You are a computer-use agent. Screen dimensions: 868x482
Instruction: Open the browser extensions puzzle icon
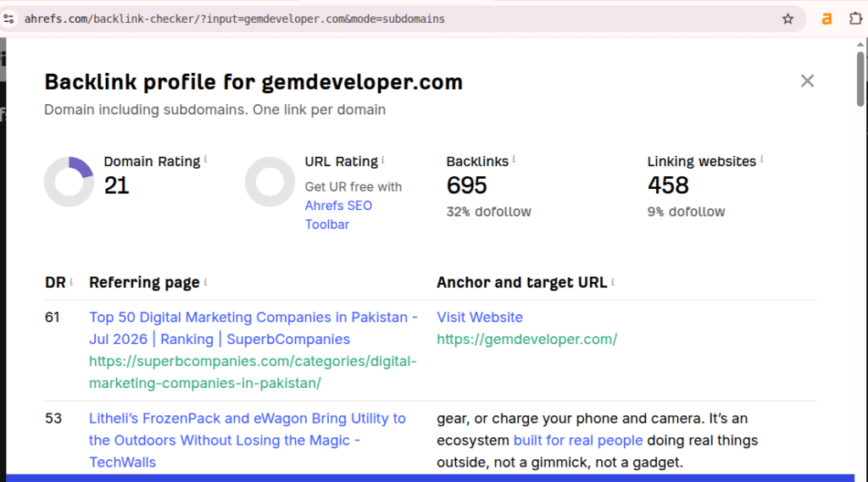(x=855, y=19)
